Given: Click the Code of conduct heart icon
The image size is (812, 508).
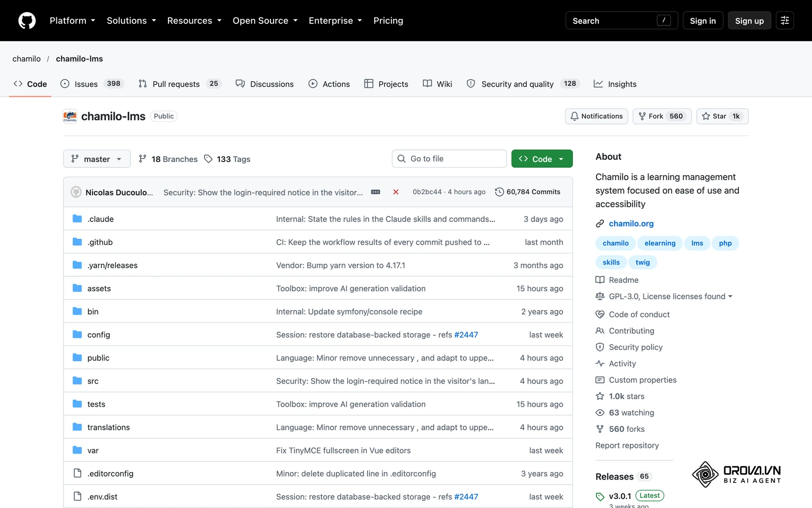Looking at the screenshot, I should coord(600,314).
